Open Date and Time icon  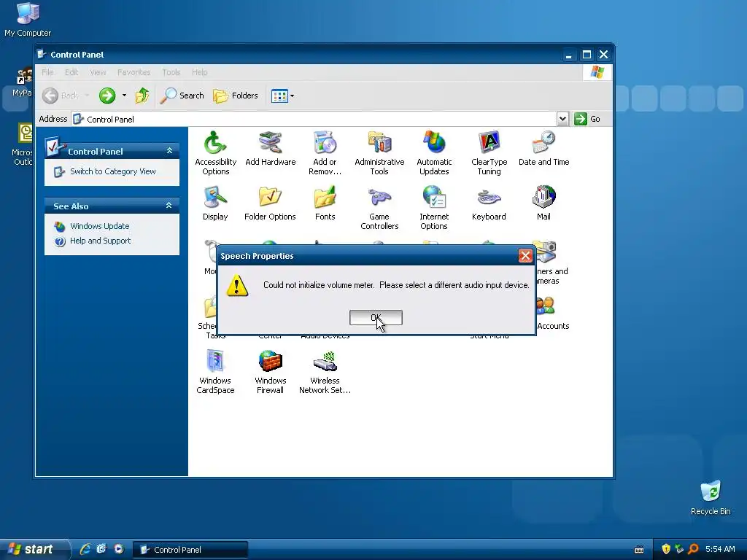[543, 149]
